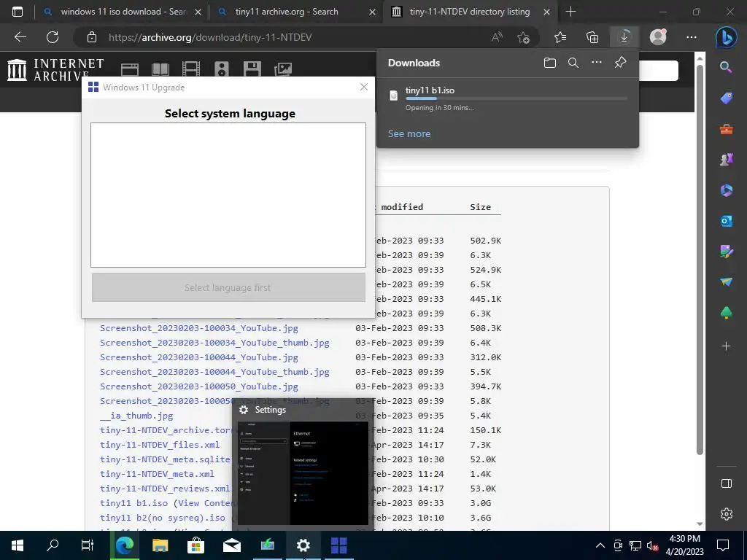
Task: Open __ia_thumb.jpg file link
Action: pos(136,416)
